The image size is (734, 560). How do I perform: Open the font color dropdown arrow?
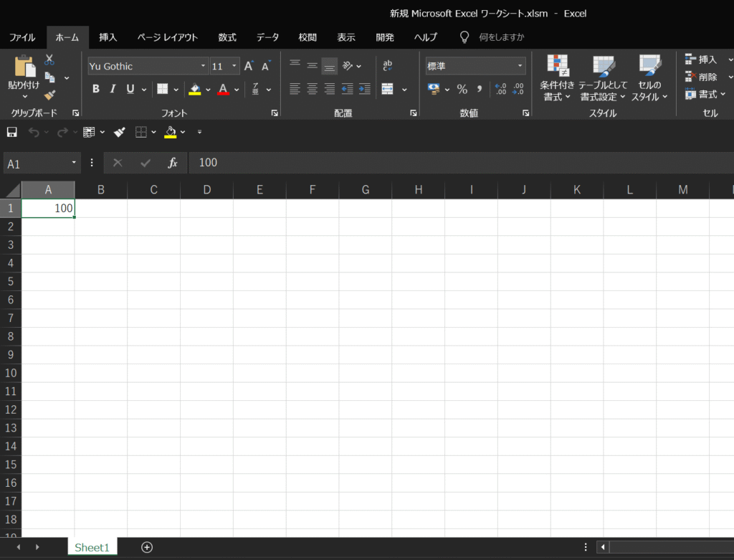(x=237, y=90)
